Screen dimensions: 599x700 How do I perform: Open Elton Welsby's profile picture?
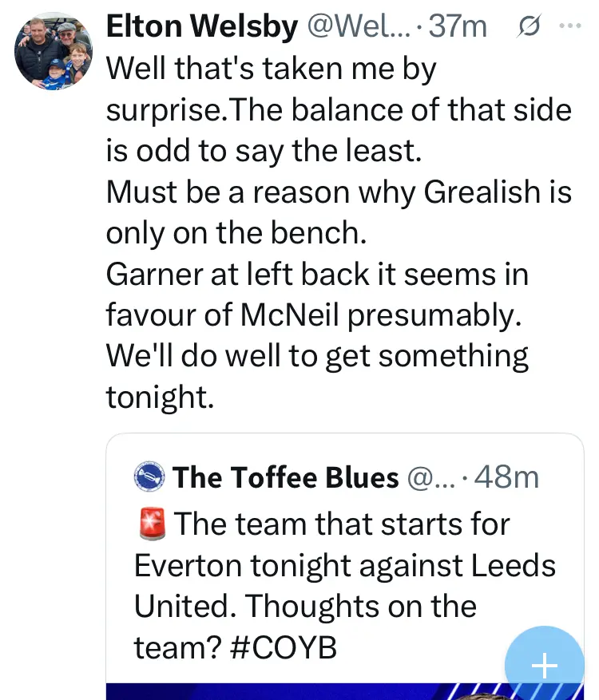coord(54,50)
